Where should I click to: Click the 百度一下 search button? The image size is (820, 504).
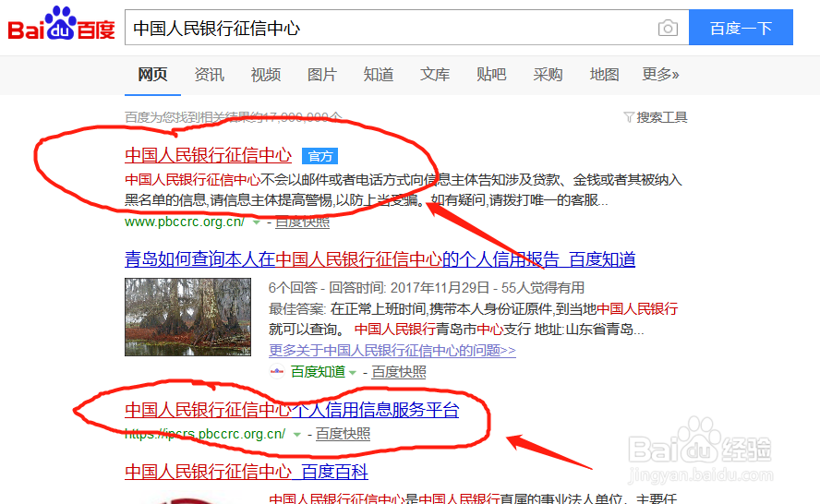point(741,28)
